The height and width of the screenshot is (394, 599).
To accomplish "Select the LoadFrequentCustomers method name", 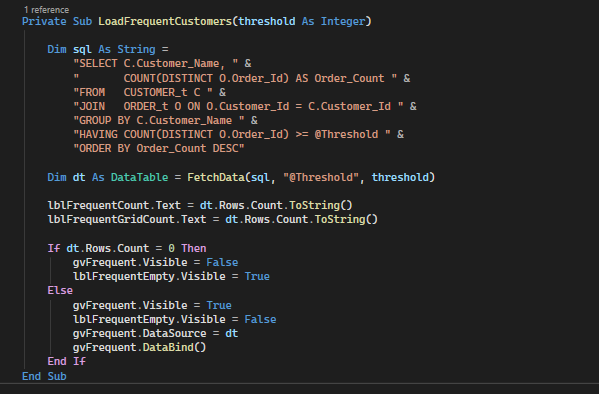I will 165,21.
